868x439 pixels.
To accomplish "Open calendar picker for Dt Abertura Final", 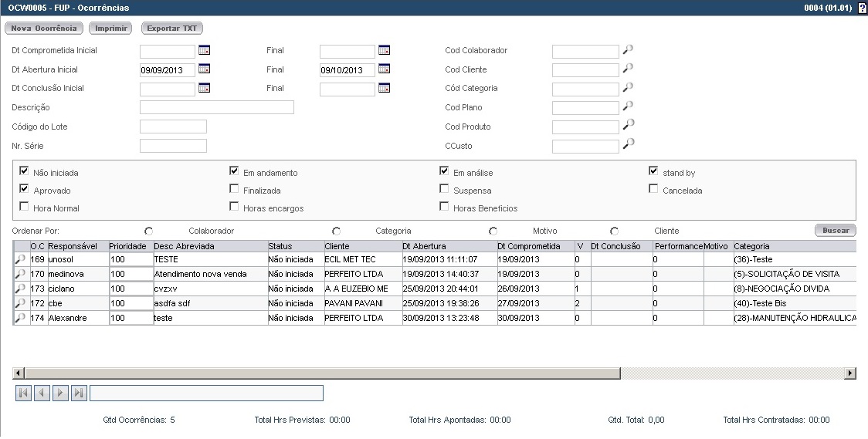I will point(384,69).
